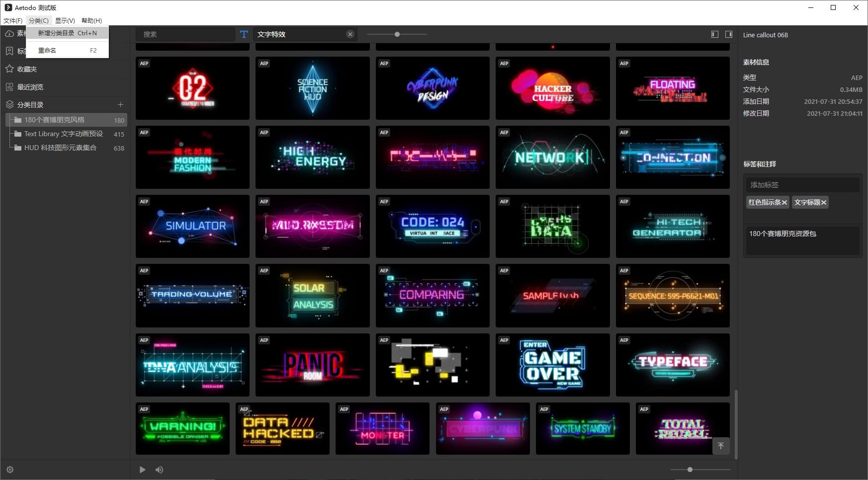Viewport: 868px width, 480px height.
Task: Select HUD 科技图形元素集合 folder
Action: point(66,148)
